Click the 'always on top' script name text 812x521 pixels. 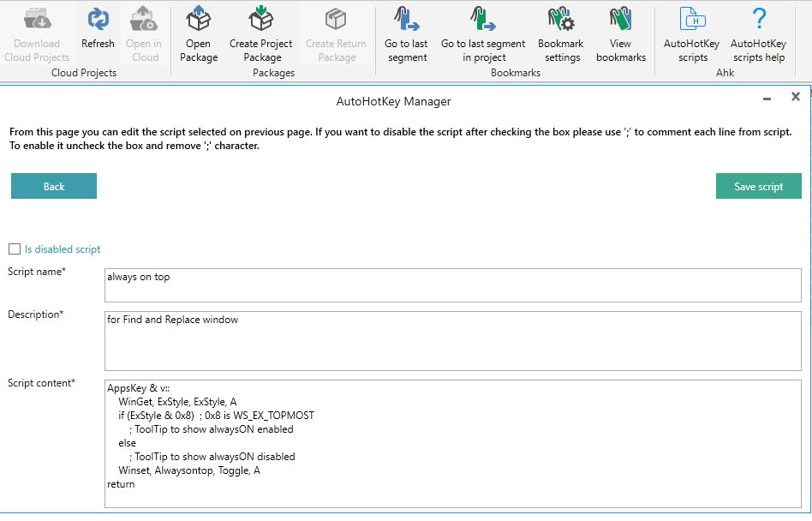coord(138,277)
